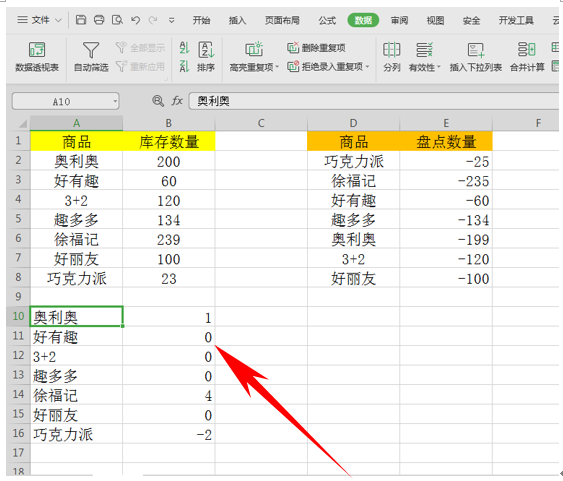Expand the 拒绝录入重复项 dropdown

tap(367, 66)
